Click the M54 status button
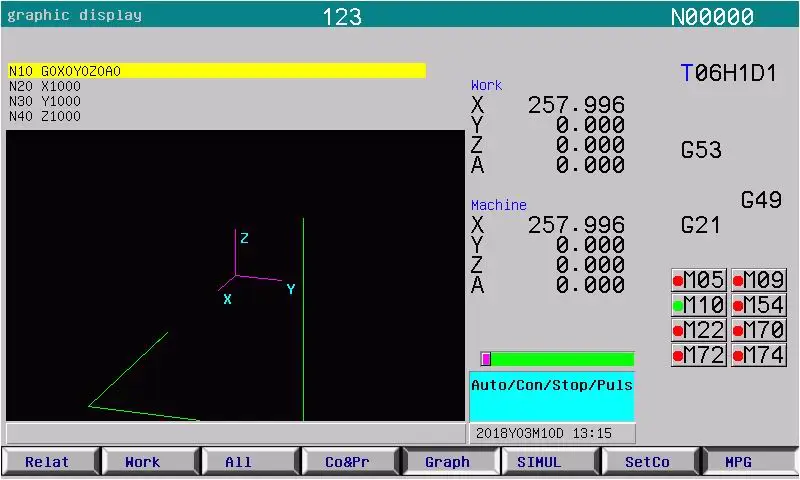 758,305
